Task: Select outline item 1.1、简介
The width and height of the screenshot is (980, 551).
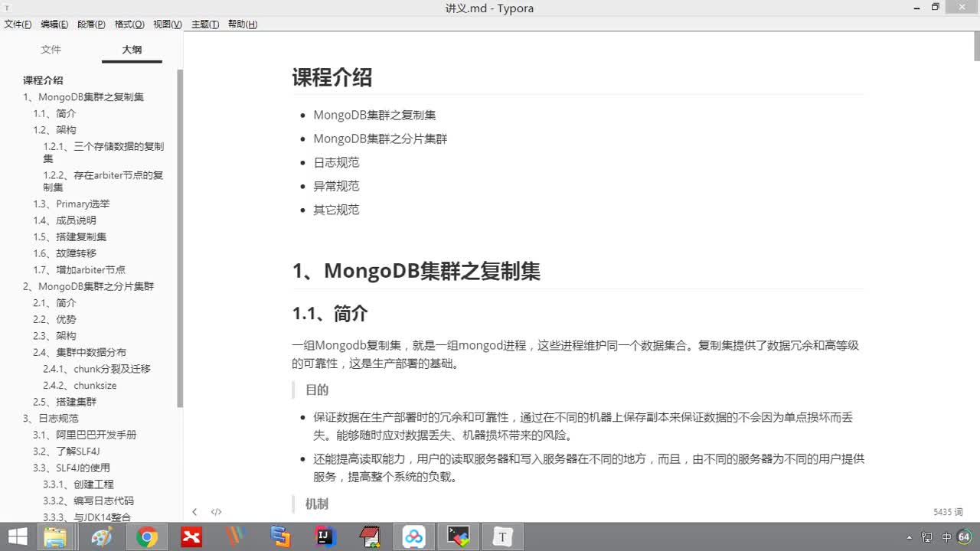Action: click(54, 113)
